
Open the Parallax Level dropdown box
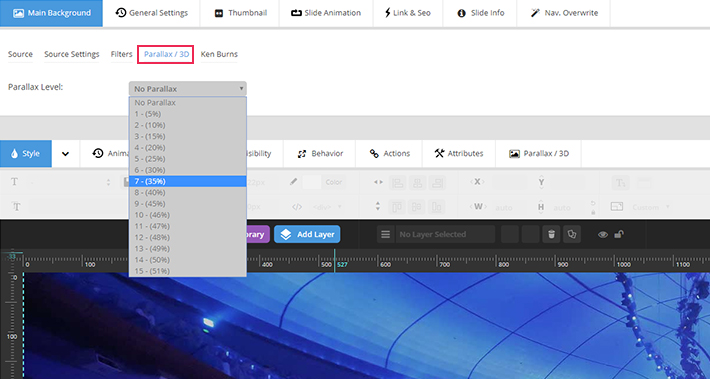click(187, 89)
